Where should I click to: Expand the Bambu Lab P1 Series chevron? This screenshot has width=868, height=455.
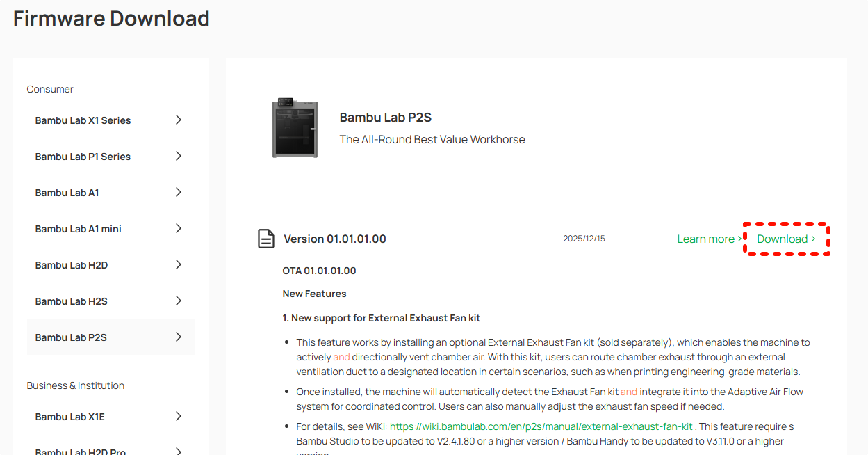pos(179,156)
